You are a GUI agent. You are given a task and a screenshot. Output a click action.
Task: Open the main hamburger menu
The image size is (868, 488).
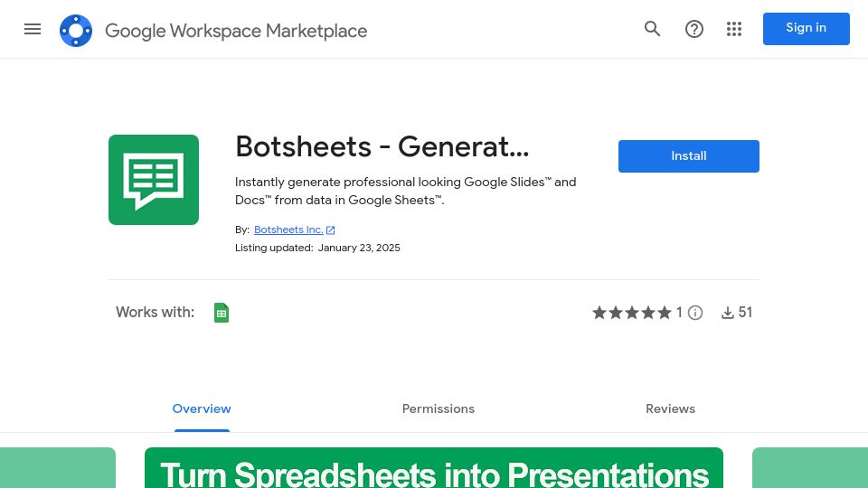[33, 29]
